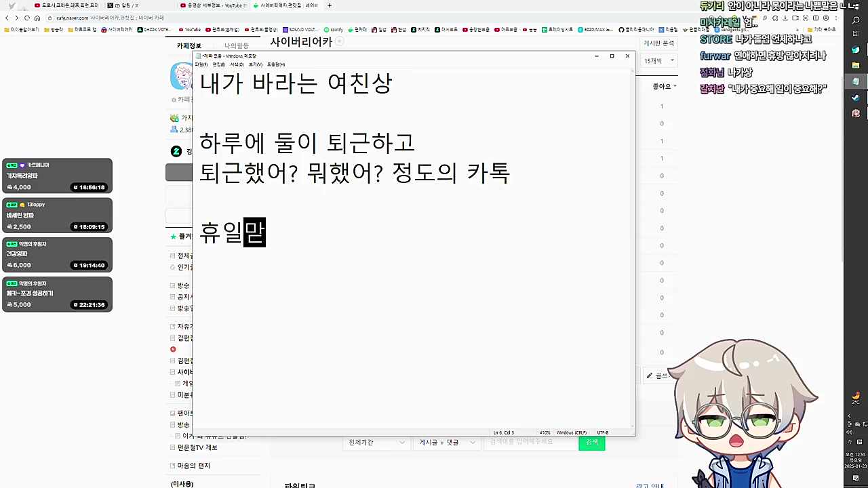Open the 기타 북마크 bookmarks folder
This screenshot has height=488, width=868.
(823, 30)
